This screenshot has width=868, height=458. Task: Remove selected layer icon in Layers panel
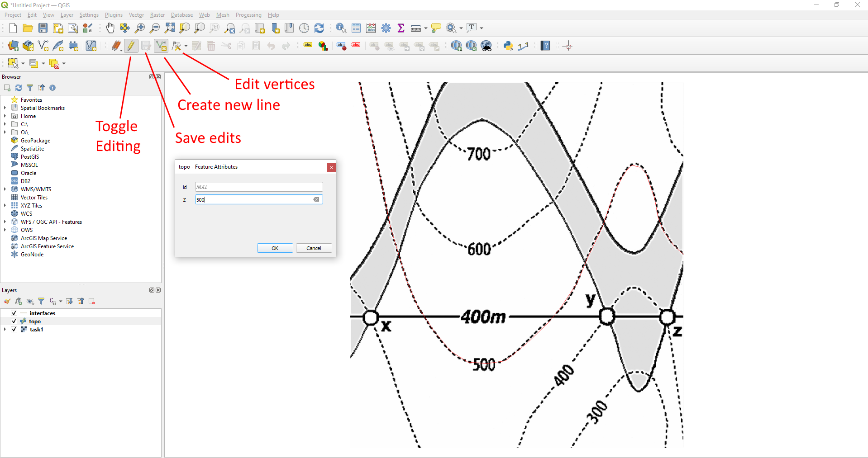coord(92,301)
